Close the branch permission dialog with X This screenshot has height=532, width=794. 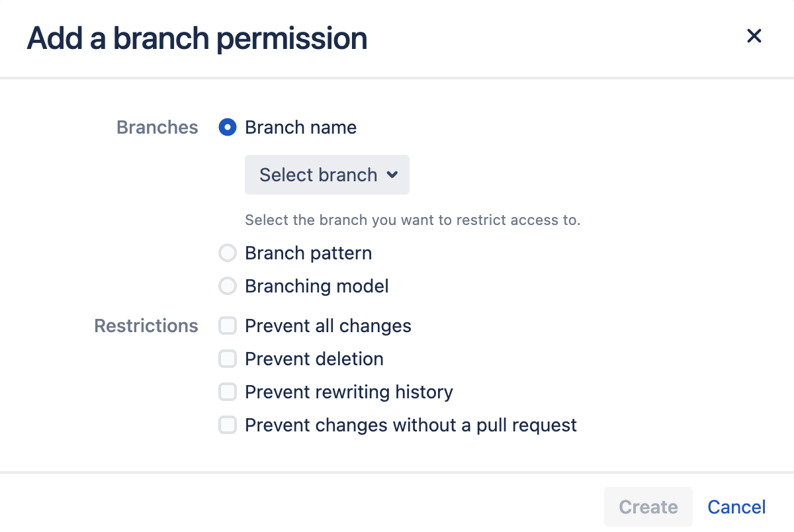pyautogui.click(x=754, y=36)
